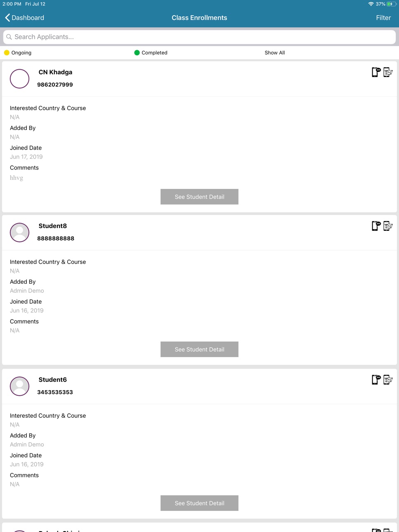See Student Detail for CN Khadga
The width and height of the screenshot is (399, 532).
[x=199, y=197]
